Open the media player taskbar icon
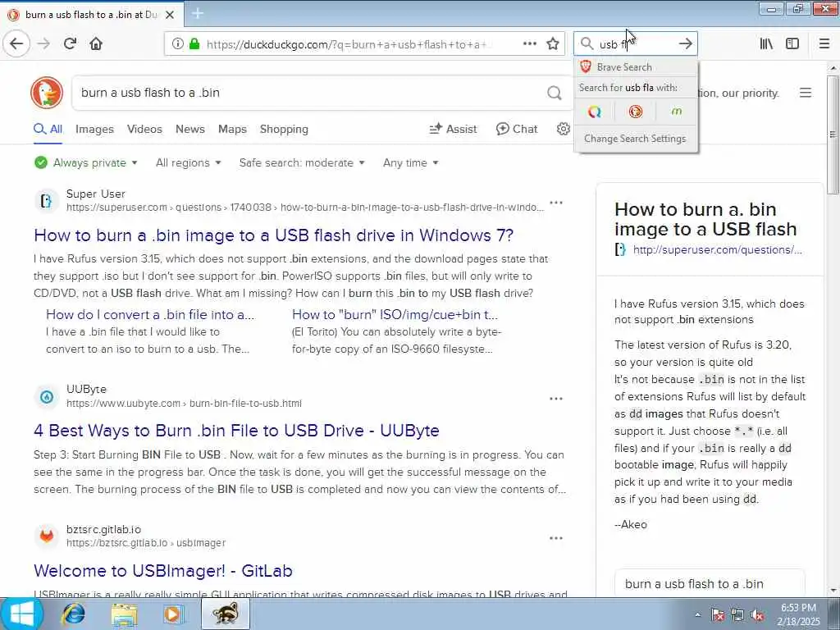 pos(174,614)
